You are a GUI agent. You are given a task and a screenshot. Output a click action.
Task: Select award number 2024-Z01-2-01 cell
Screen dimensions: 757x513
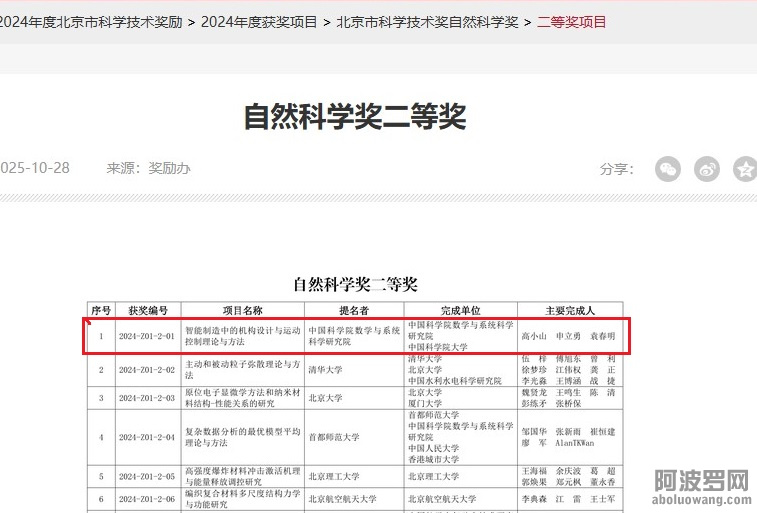click(x=148, y=336)
